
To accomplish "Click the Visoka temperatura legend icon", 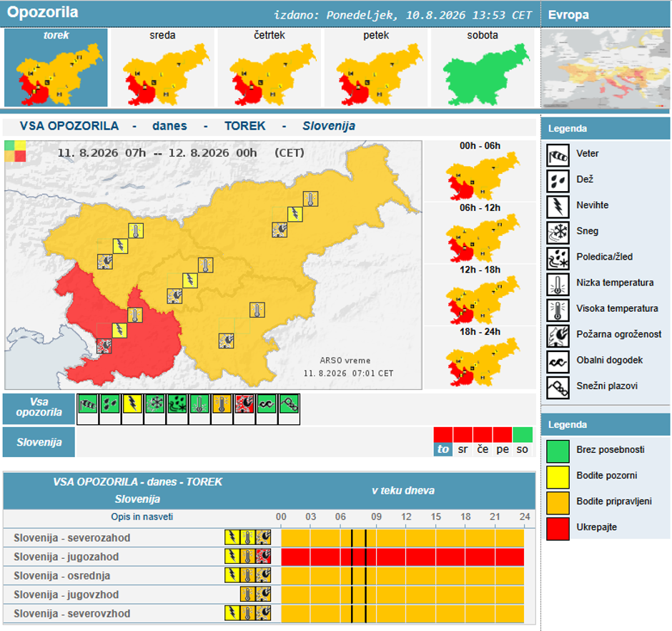I will pos(558,310).
